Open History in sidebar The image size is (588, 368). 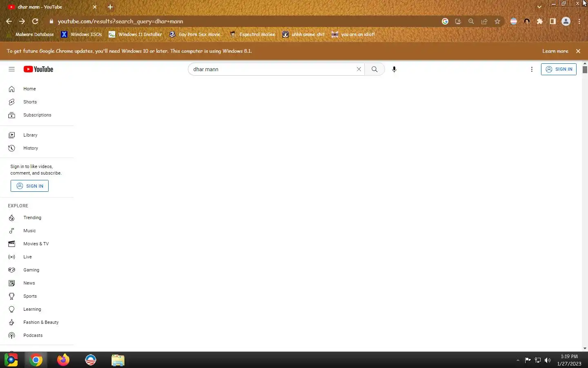coord(37,148)
